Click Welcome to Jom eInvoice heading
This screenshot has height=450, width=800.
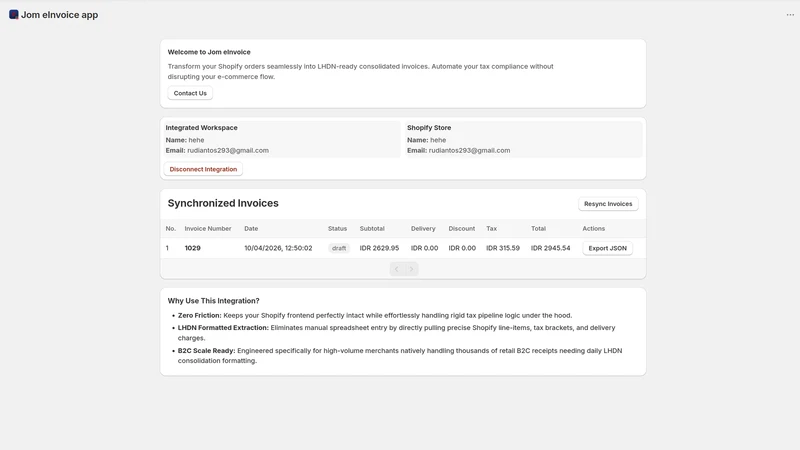click(209, 52)
